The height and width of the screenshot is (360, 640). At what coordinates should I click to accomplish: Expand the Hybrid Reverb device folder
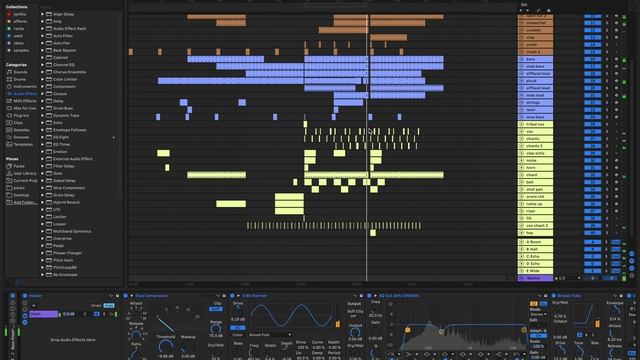[42, 202]
